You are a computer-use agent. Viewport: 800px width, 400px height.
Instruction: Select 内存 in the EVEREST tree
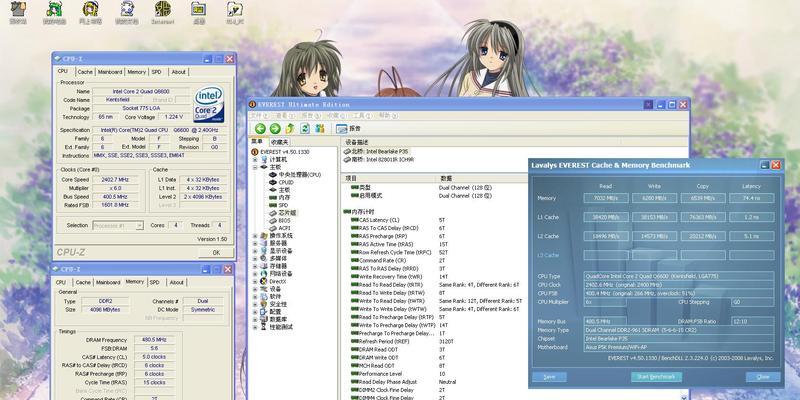(280, 197)
